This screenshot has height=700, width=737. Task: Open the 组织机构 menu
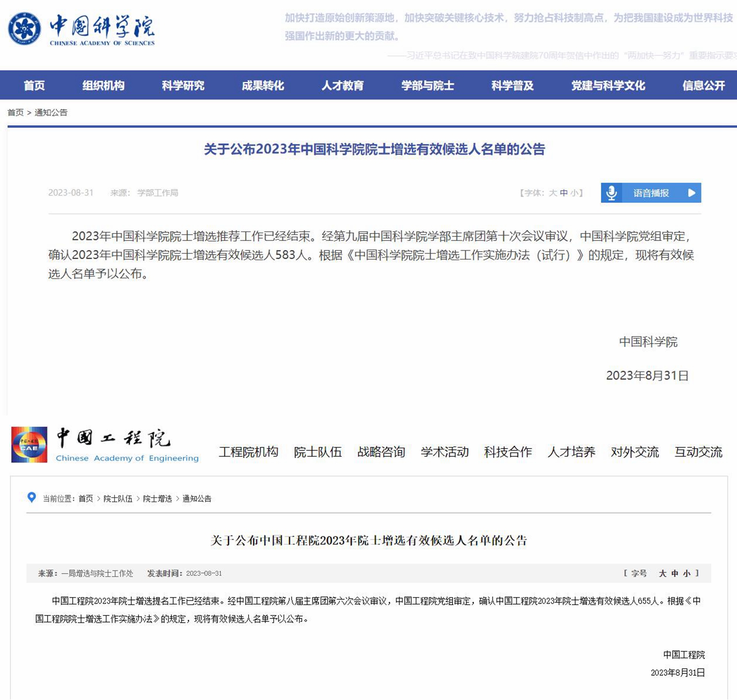click(103, 86)
